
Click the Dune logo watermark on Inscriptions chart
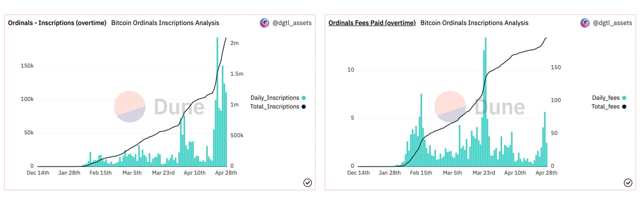[x=129, y=107]
